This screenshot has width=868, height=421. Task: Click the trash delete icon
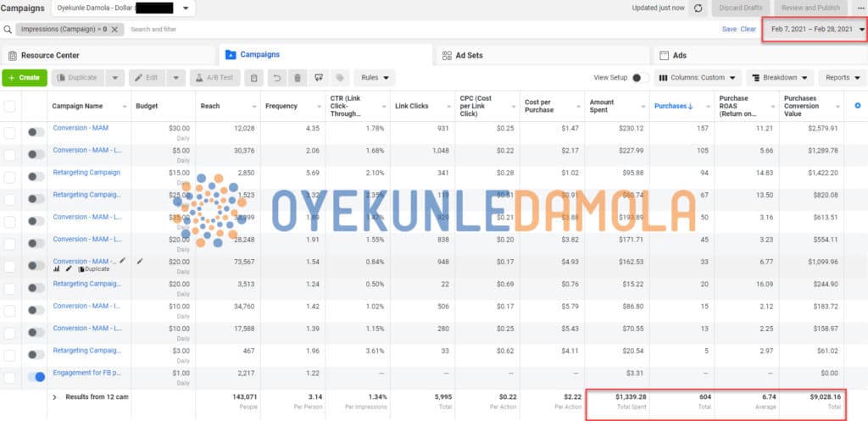[298, 78]
